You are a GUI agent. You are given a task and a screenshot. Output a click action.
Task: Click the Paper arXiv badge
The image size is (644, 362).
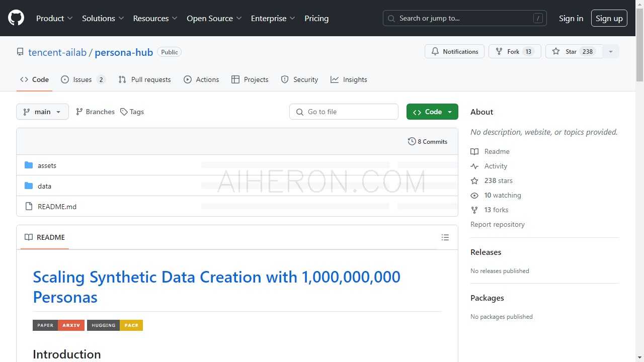[58, 325]
